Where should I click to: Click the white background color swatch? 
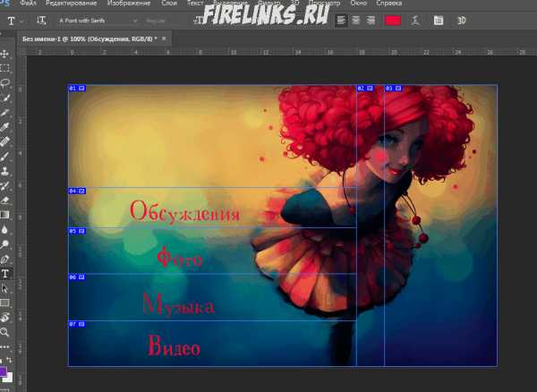point(9,378)
